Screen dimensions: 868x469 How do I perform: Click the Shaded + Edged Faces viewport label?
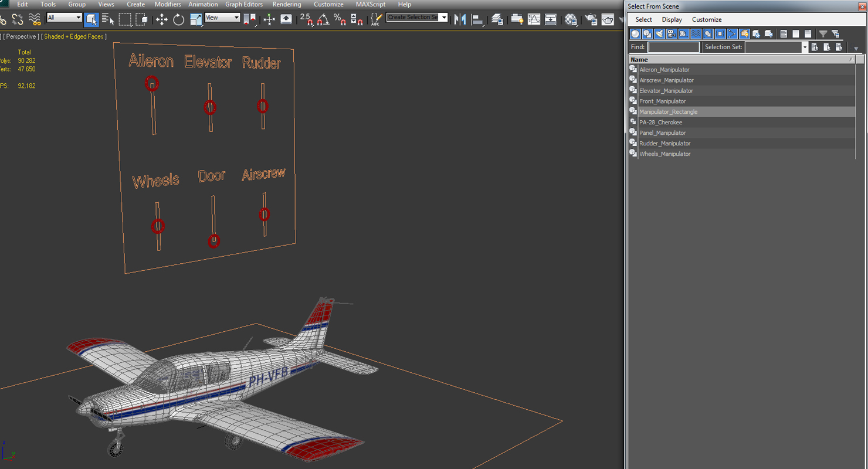click(74, 36)
